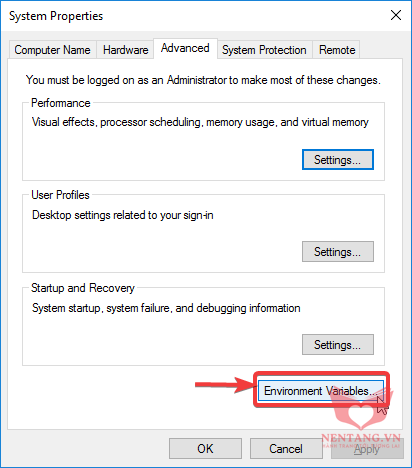The width and height of the screenshot is (412, 468).
Task: Switch to the Computer Name tab
Action: pos(52,50)
